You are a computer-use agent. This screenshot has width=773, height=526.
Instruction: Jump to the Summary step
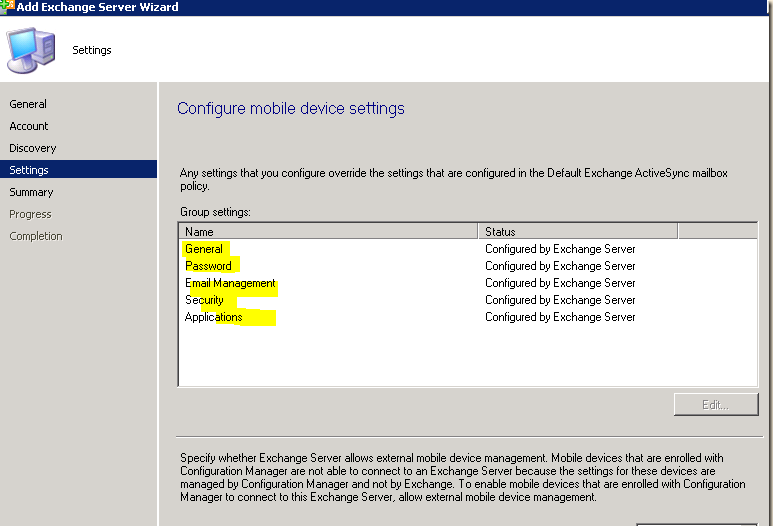[x=31, y=192]
